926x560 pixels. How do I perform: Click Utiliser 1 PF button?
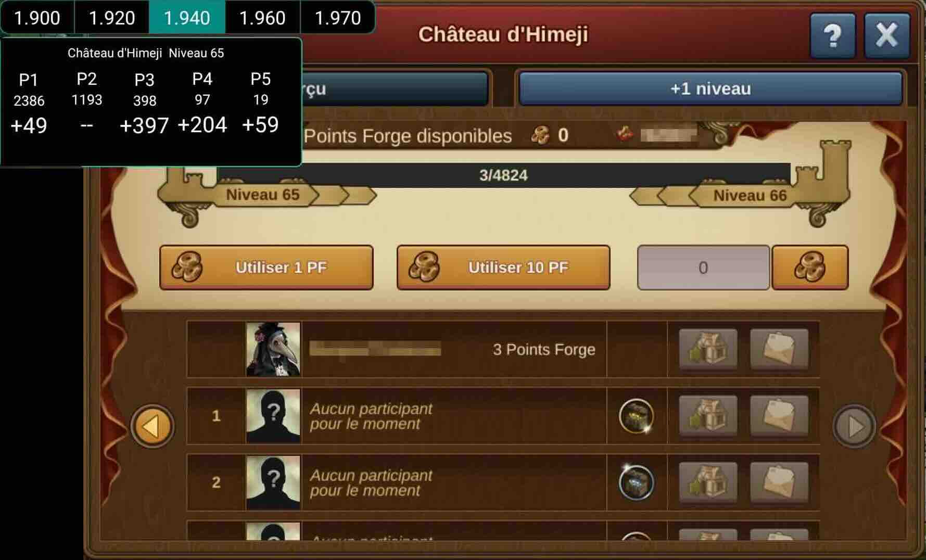(x=267, y=268)
